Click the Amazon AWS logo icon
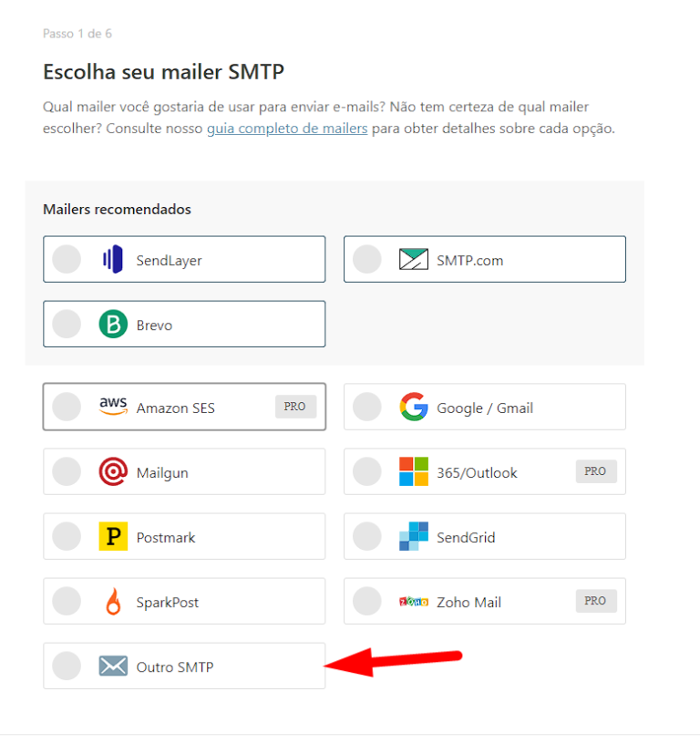Image resolution: width=700 pixels, height=754 pixels. click(x=113, y=408)
